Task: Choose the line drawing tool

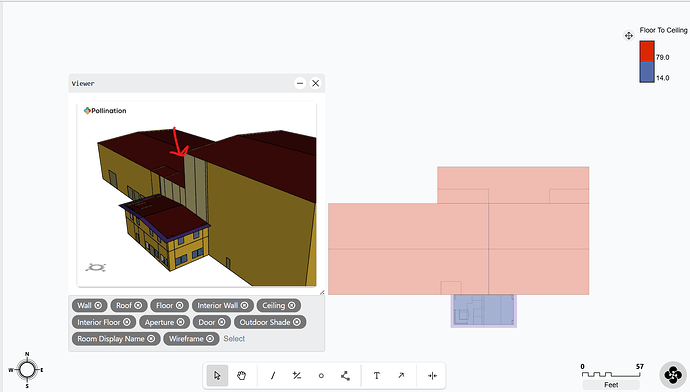Action: (x=273, y=375)
